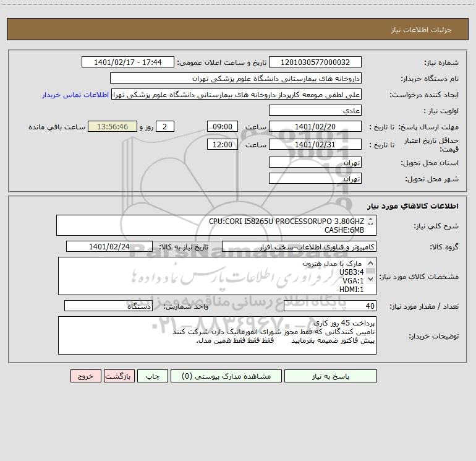Image resolution: width=476 pixels, height=461 pixels.
Task: Click the 'پاسخ به نیاز' button
Action: [331, 376]
